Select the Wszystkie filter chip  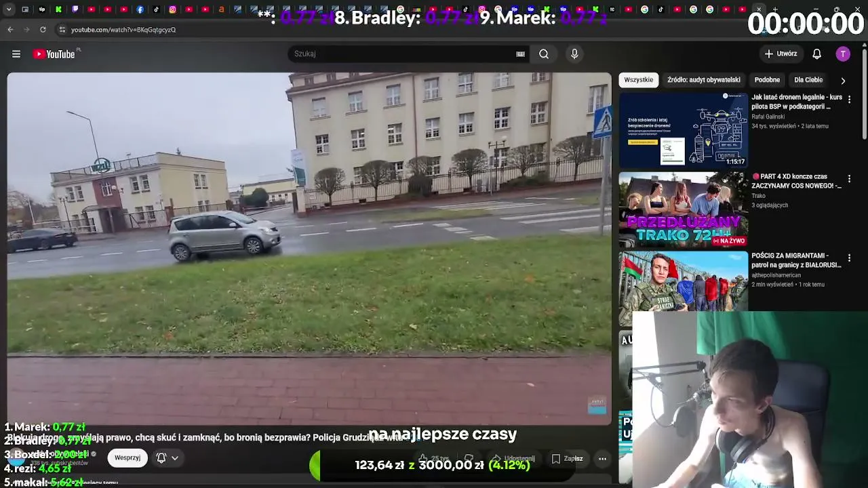pos(638,80)
